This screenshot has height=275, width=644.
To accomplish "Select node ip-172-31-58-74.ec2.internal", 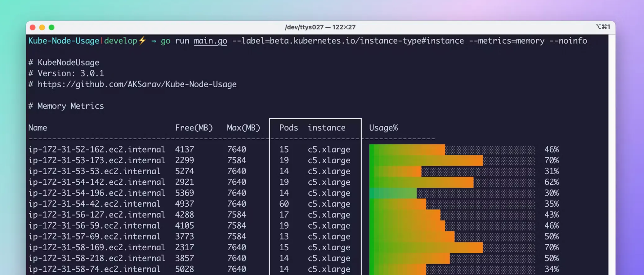I will click(94, 269).
